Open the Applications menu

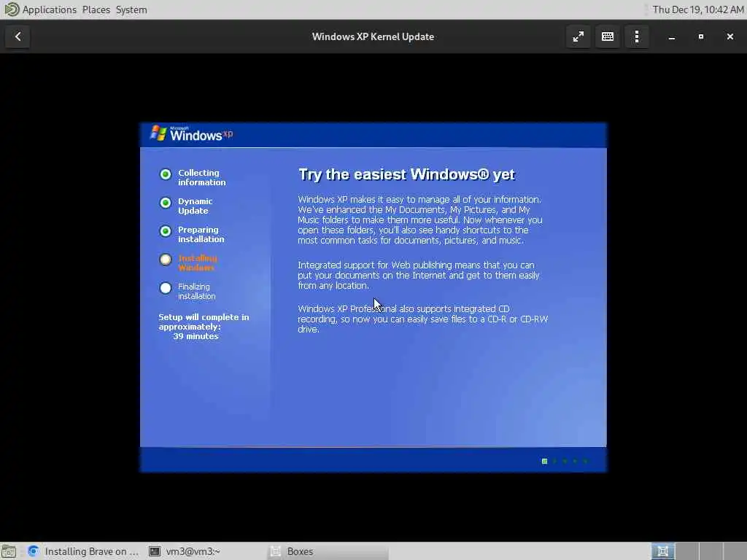click(x=49, y=9)
